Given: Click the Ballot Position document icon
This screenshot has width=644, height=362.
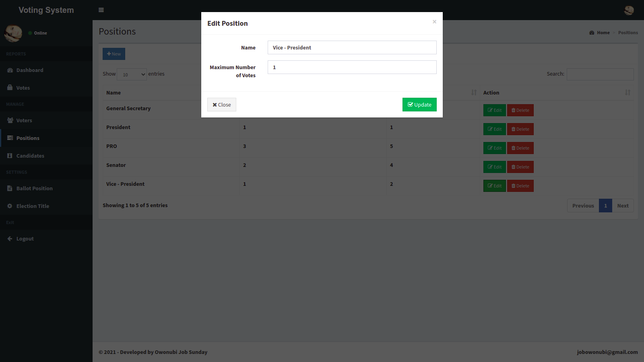Looking at the screenshot, I should tap(10, 188).
